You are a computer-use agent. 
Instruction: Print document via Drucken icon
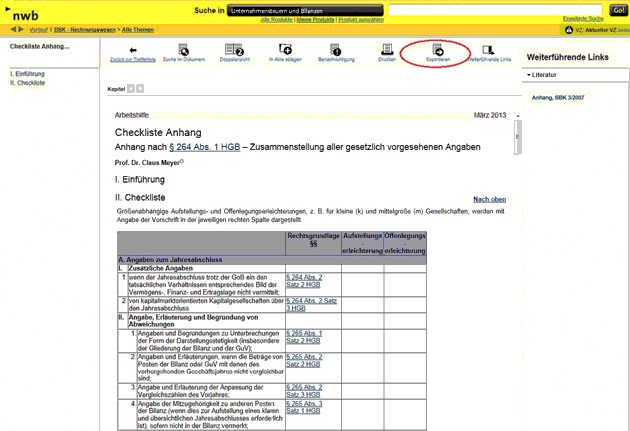click(x=387, y=49)
